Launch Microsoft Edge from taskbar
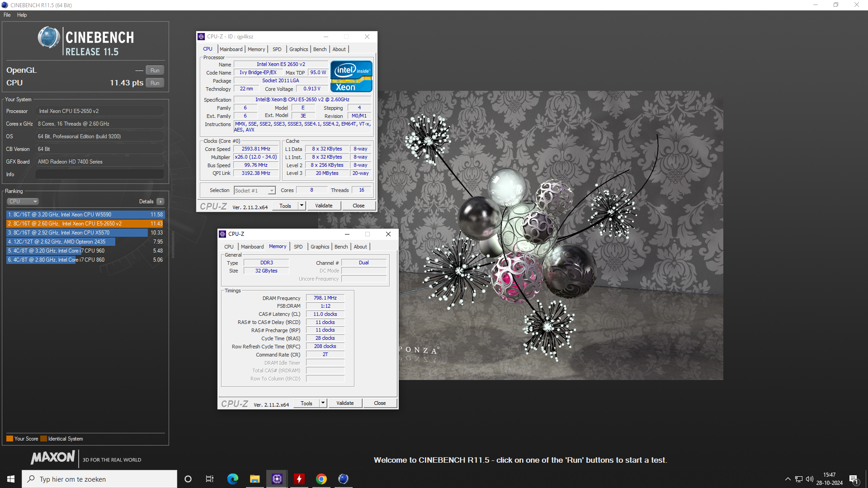Image resolution: width=868 pixels, height=488 pixels. 233,479
